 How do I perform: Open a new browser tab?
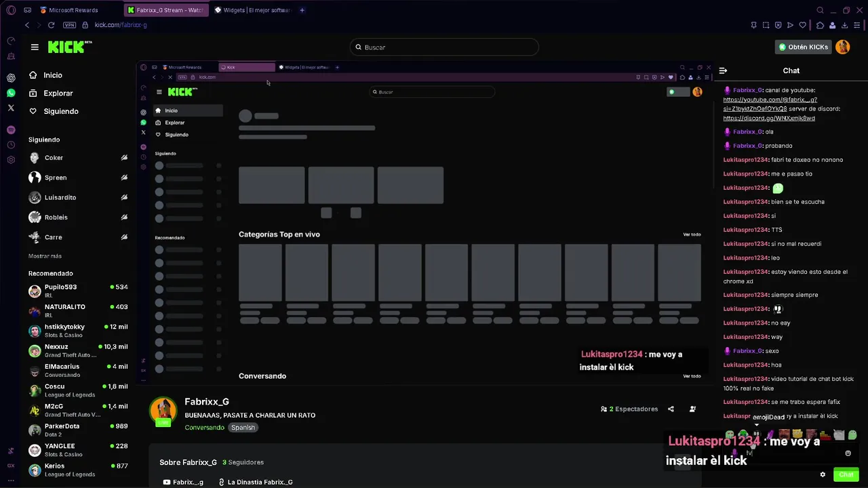pos(302,10)
